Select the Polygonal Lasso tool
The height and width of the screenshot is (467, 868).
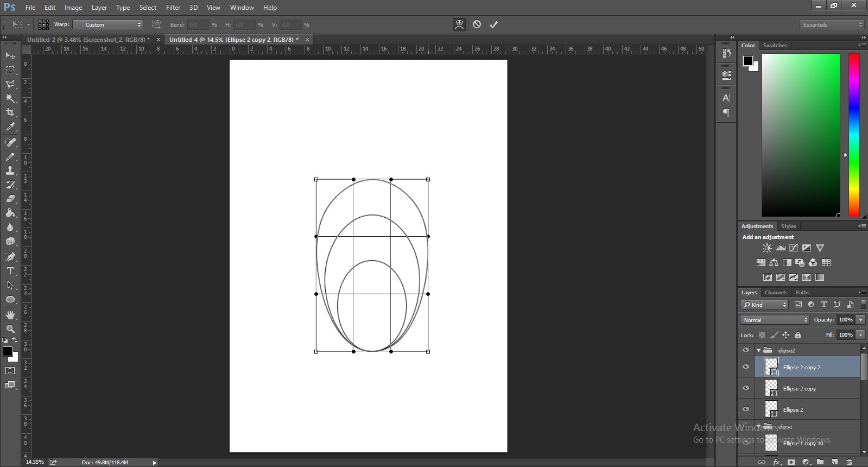(x=10, y=84)
